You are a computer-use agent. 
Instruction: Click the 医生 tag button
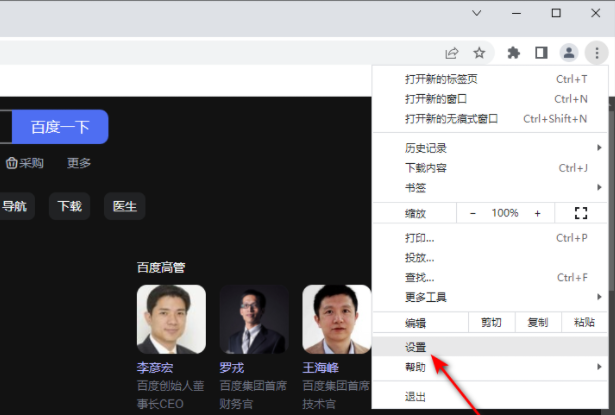click(125, 206)
